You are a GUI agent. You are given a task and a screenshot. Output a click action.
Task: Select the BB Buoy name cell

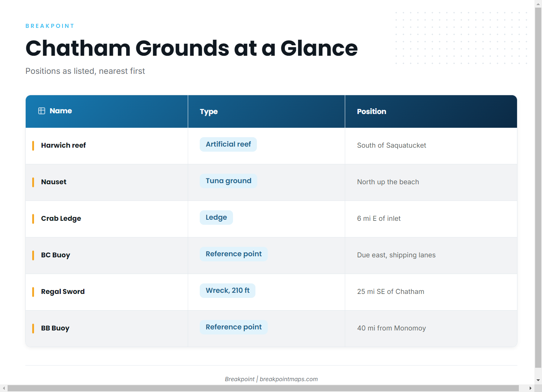coord(107,329)
